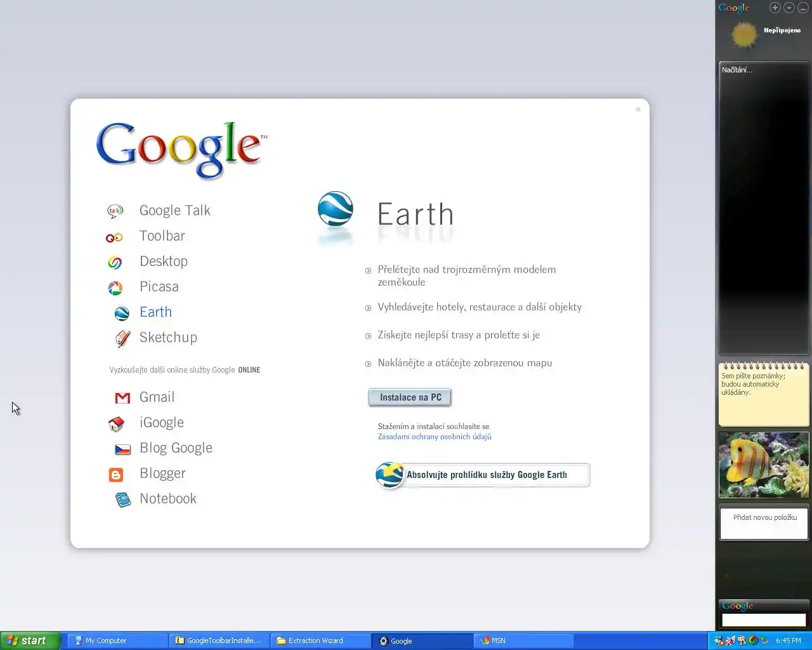Screen dimensions: 812x650
Task: Click the Desktop swirl icon
Action: [x=115, y=262]
